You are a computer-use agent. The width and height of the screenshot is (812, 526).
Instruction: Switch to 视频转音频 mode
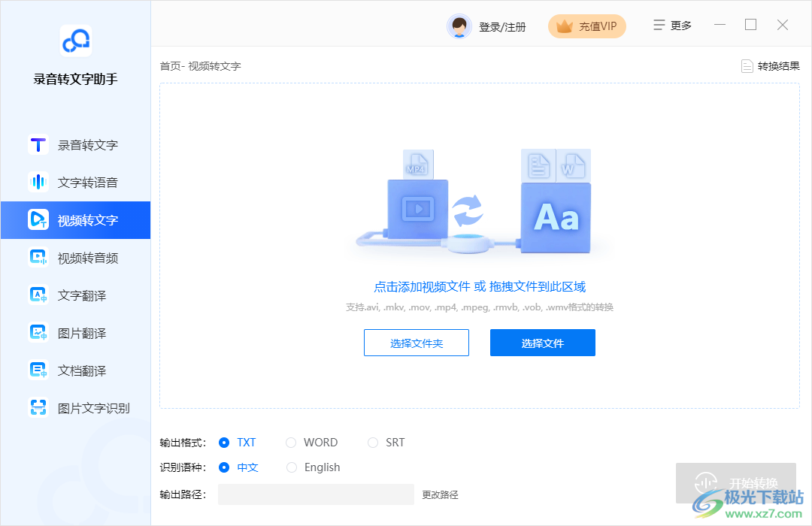(x=75, y=257)
